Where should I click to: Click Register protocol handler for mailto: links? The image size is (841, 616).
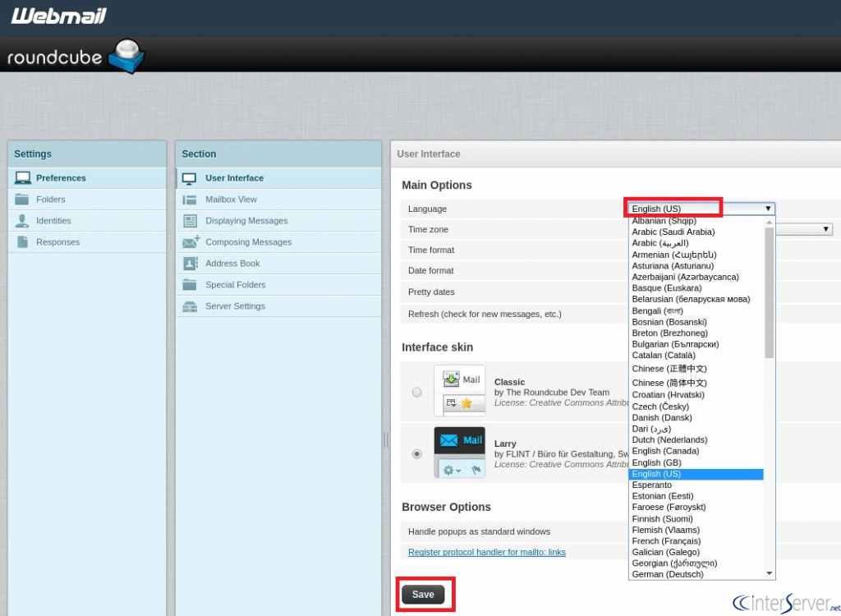point(486,552)
